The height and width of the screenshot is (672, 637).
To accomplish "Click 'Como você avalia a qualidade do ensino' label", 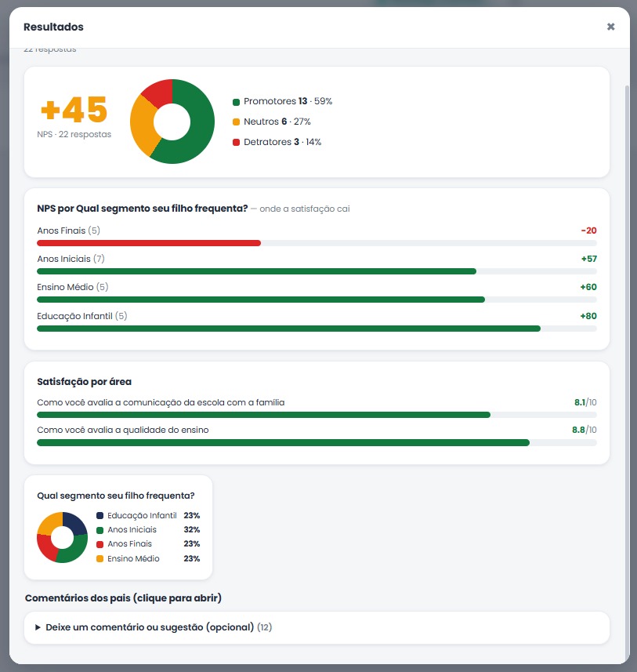I will [123, 430].
